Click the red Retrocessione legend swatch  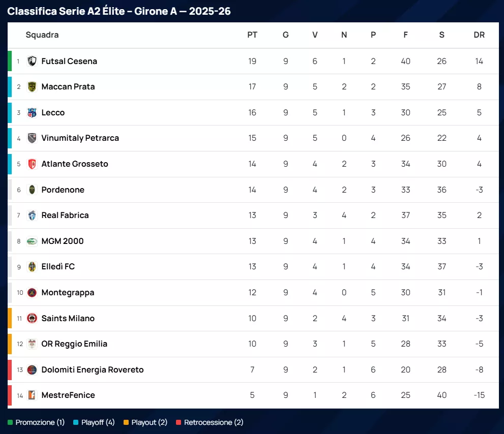(x=179, y=423)
